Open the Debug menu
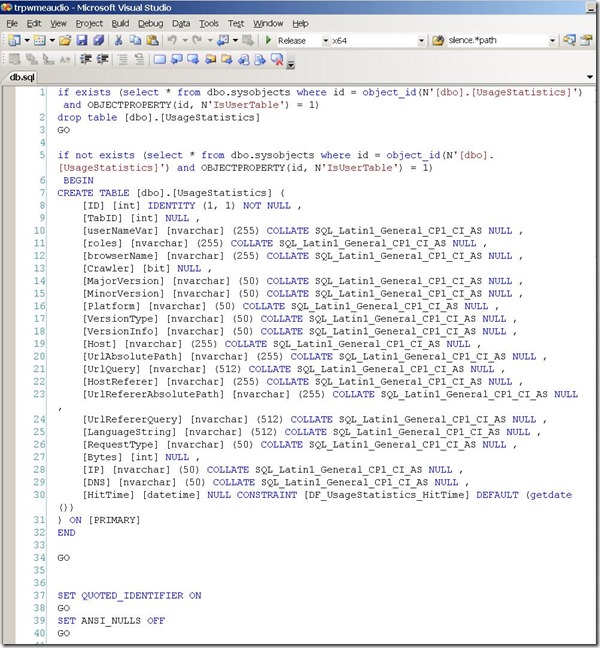This screenshot has width=600, height=648. 150,24
